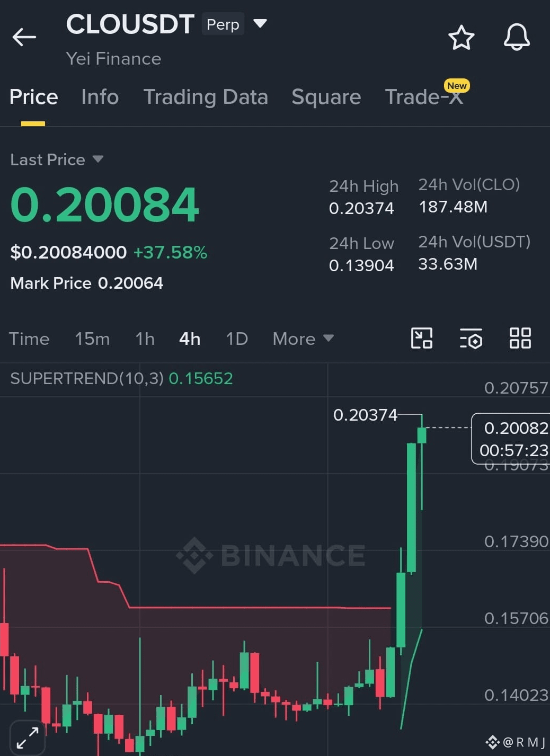Viewport: 550px width, 756px height.
Task: Open the CLOUSDT pair selector dropdown arrow
Action: (x=260, y=23)
